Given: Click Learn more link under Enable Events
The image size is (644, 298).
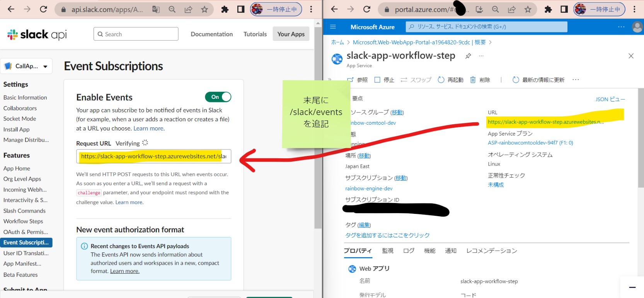Looking at the screenshot, I should (x=149, y=129).
